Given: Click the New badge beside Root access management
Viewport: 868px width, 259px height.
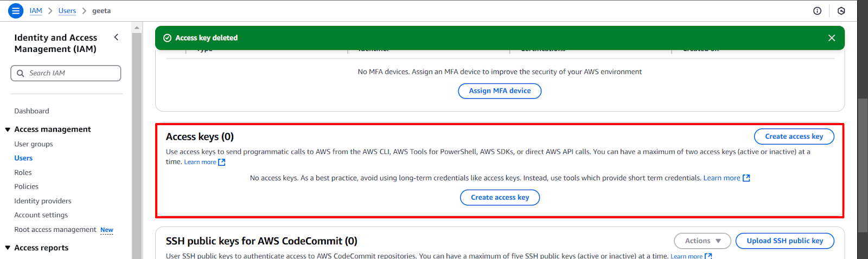Looking at the screenshot, I should 107,230.
